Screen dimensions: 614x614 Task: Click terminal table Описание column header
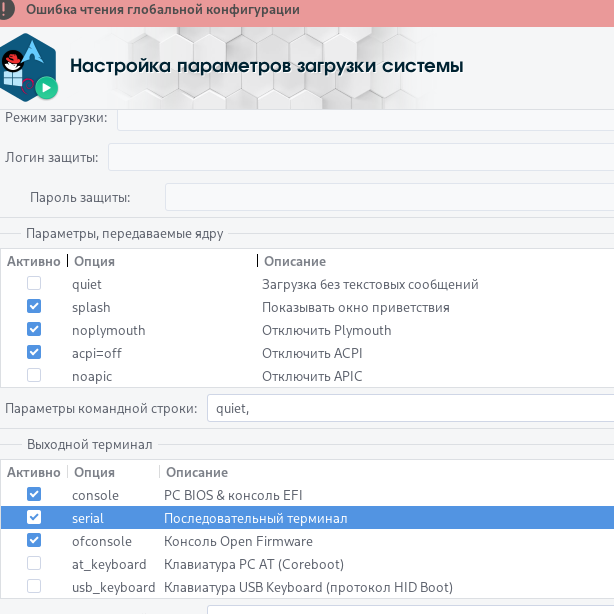pyautogui.click(x=197, y=472)
